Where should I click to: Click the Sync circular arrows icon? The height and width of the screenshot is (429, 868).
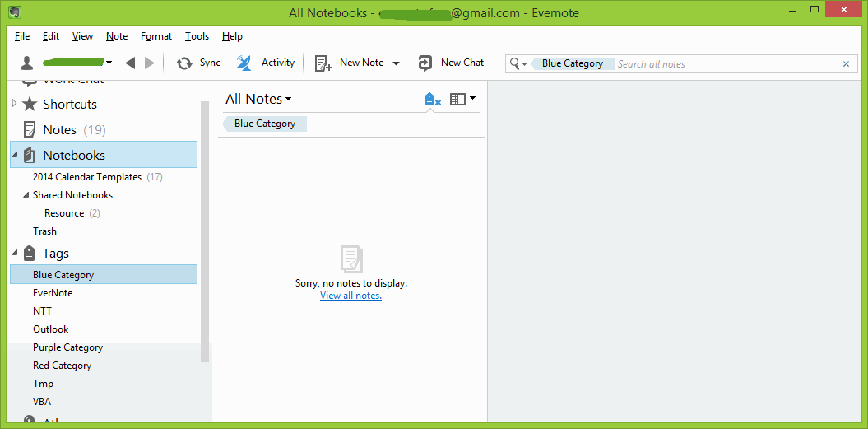point(184,63)
